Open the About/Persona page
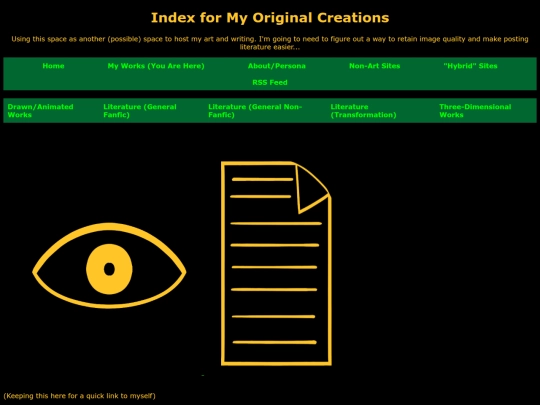Viewport: 540px width, 405px height. click(277, 66)
